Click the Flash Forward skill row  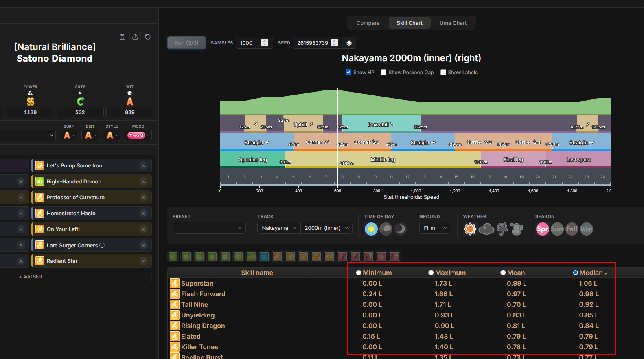point(257,294)
